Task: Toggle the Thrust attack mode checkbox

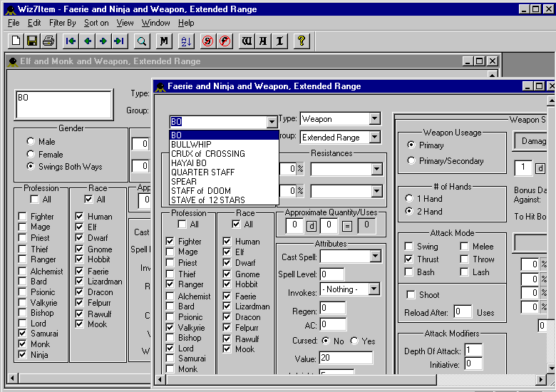Action: point(408,259)
